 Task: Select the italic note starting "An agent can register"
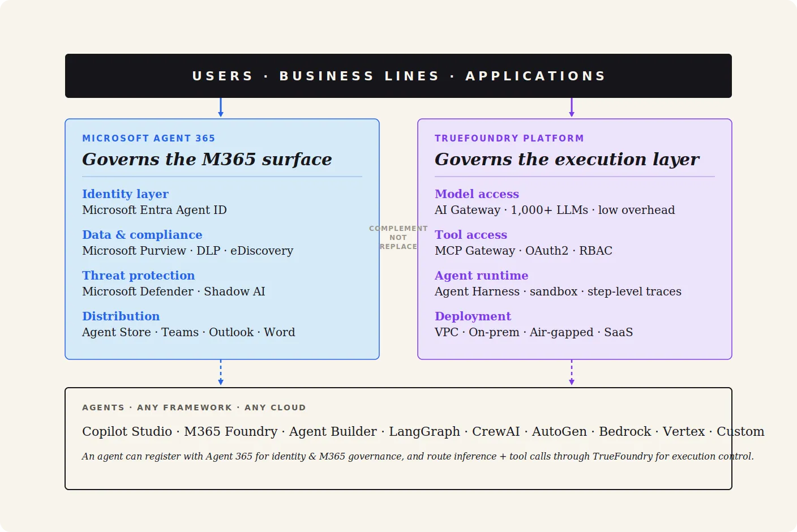point(418,456)
